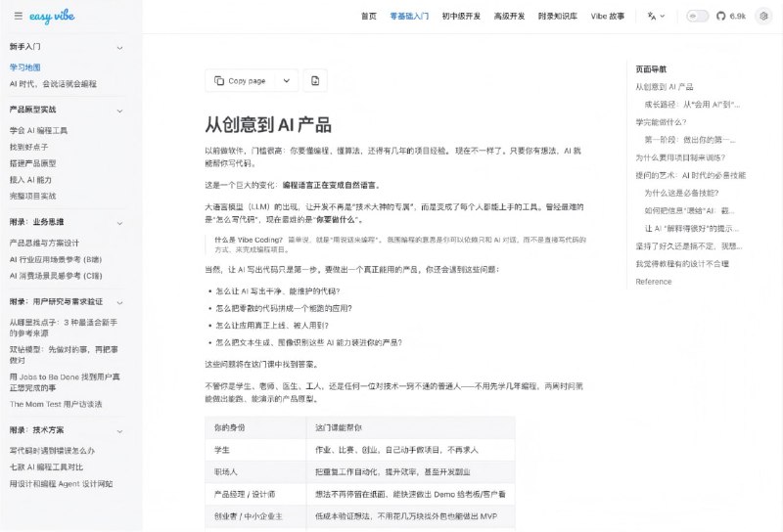This screenshot has width=783, height=532.
Task: Open 学习地图 sidebar link
Action: click(25, 67)
